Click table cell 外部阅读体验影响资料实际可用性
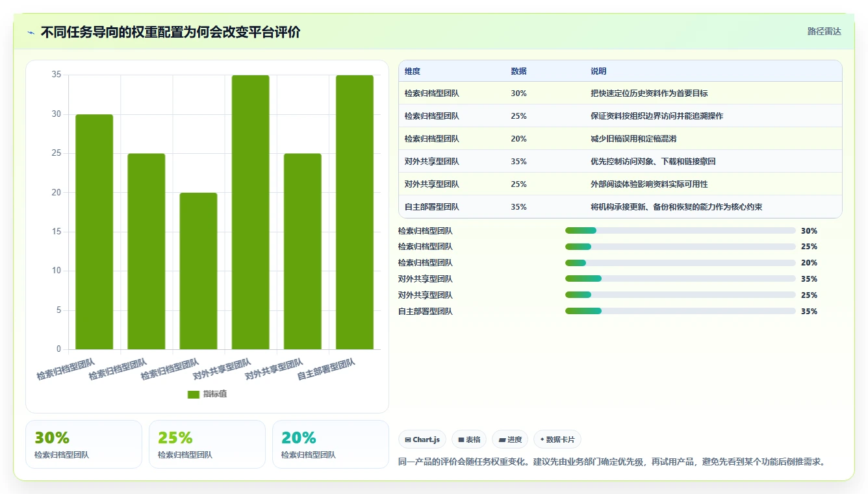This screenshot has width=868, height=494. pyautogui.click(x=649, y=184)
